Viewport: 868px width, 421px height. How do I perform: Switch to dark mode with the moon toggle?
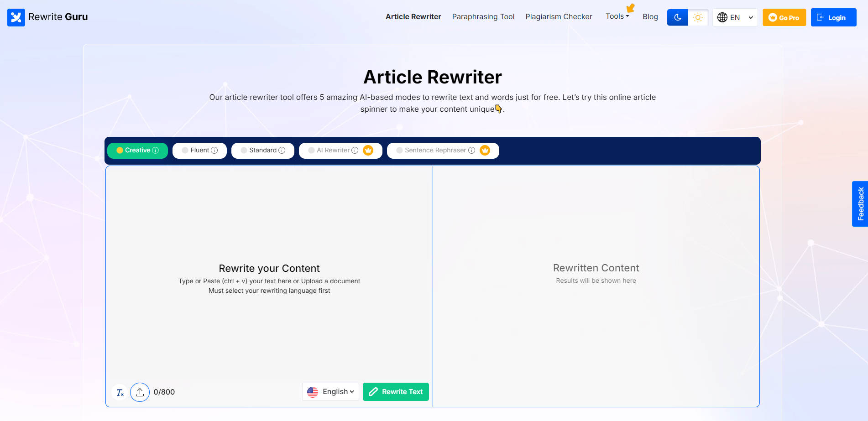click(677, 17)
